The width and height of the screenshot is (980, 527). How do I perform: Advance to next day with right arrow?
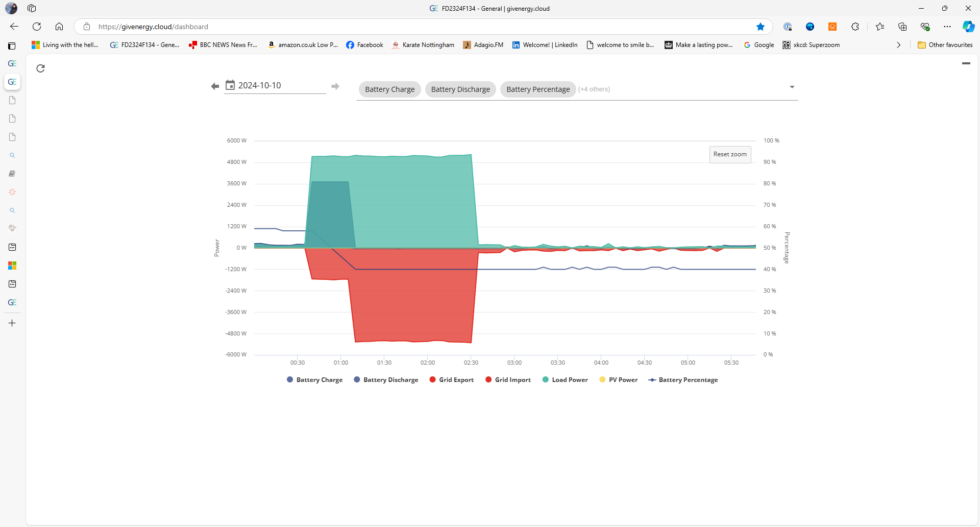(x=335, y=86)
